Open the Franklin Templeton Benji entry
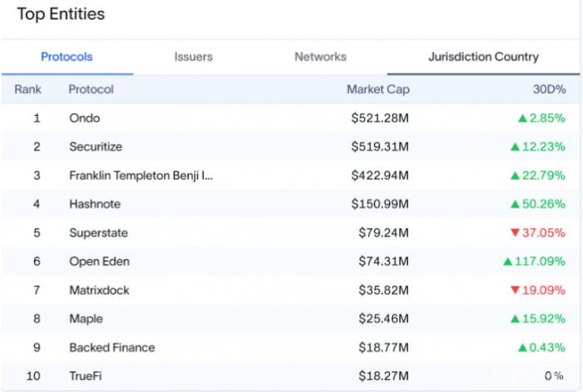This screenshot has width=583, height=392. [141, 176]
